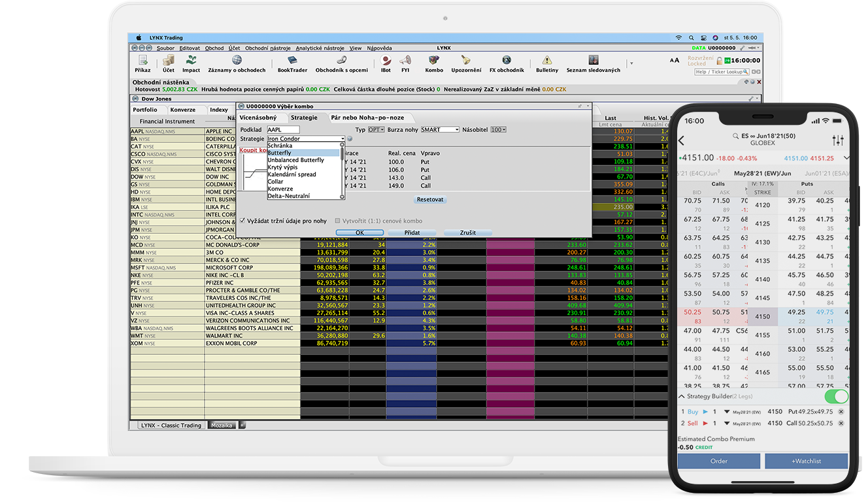Screen dimensions: 868x502
Task: Open the Kombo toolbar icon
Action: 434,63
